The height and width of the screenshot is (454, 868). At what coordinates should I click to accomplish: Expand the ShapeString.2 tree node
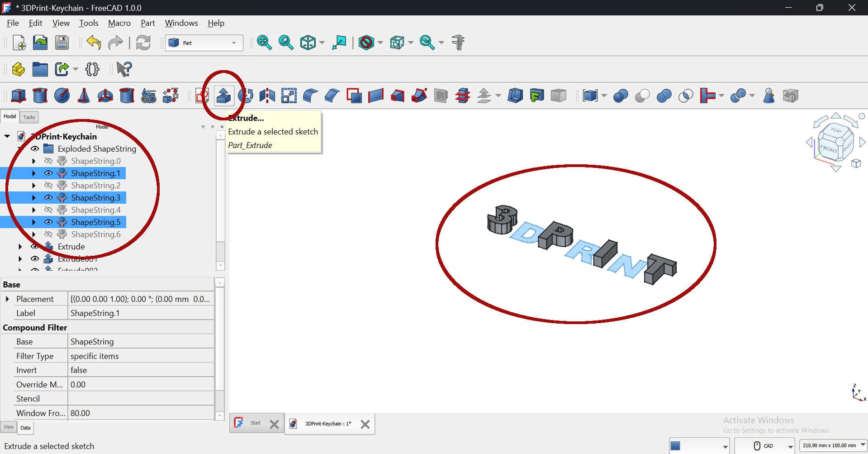[33, 185]
